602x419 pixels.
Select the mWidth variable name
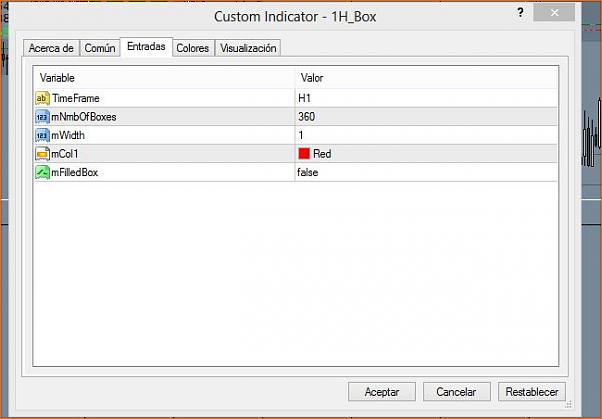pos(68,135)
